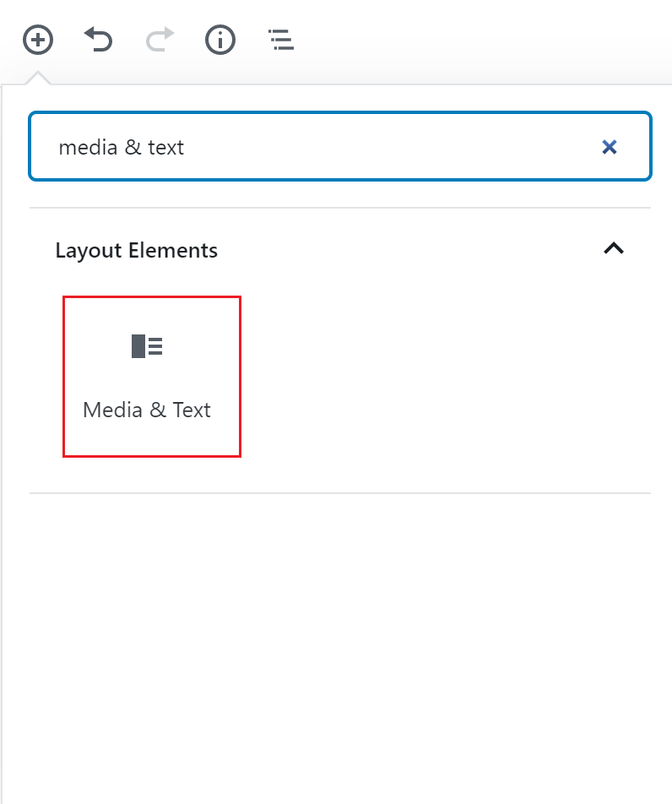Screen dimensions: 672x804
Task: Click the highlighted Media & Text tile
Action: [x=152, y=377]
